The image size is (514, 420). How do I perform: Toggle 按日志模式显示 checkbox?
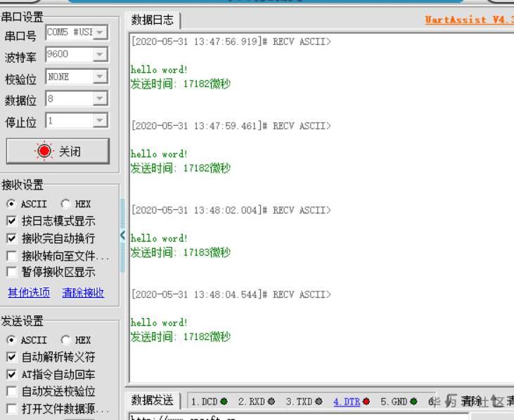point(11,221)
